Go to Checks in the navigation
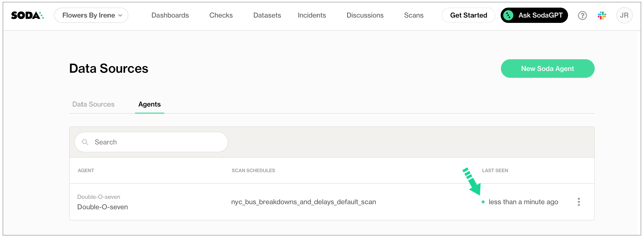The image size is (644, 239). tap(221, 16)
